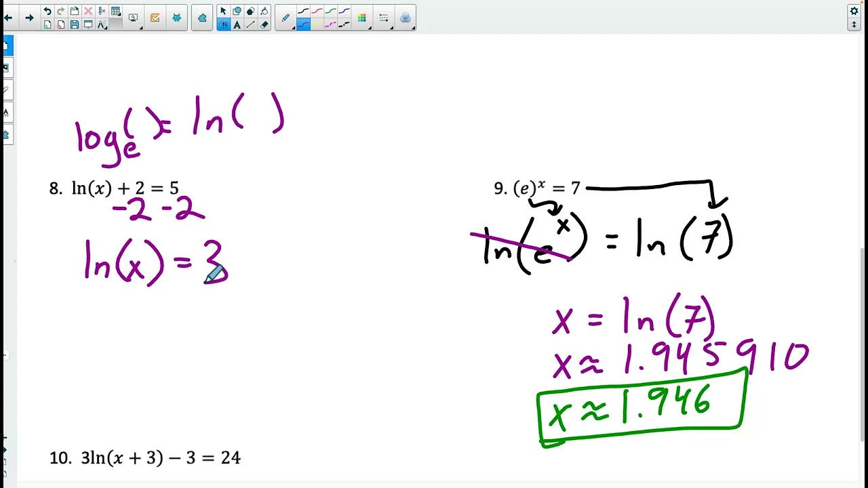The image size is (868, 488).
Task: Pick the black solid pen style
Action: [303, 12]
